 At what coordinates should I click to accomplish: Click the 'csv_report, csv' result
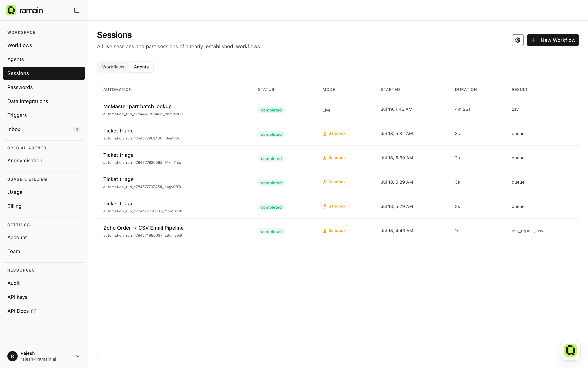[x=527, y=231]
